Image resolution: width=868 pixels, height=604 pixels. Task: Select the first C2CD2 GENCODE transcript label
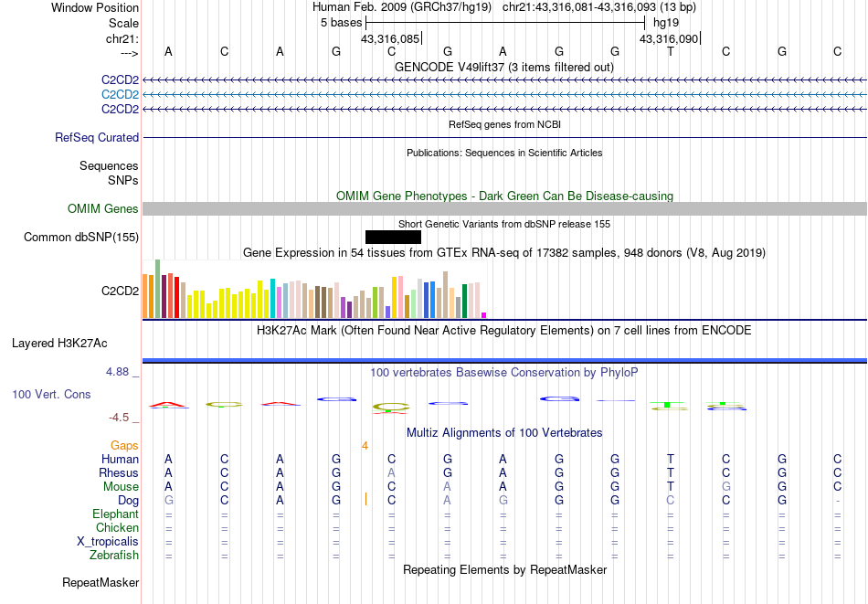point(120,80)
